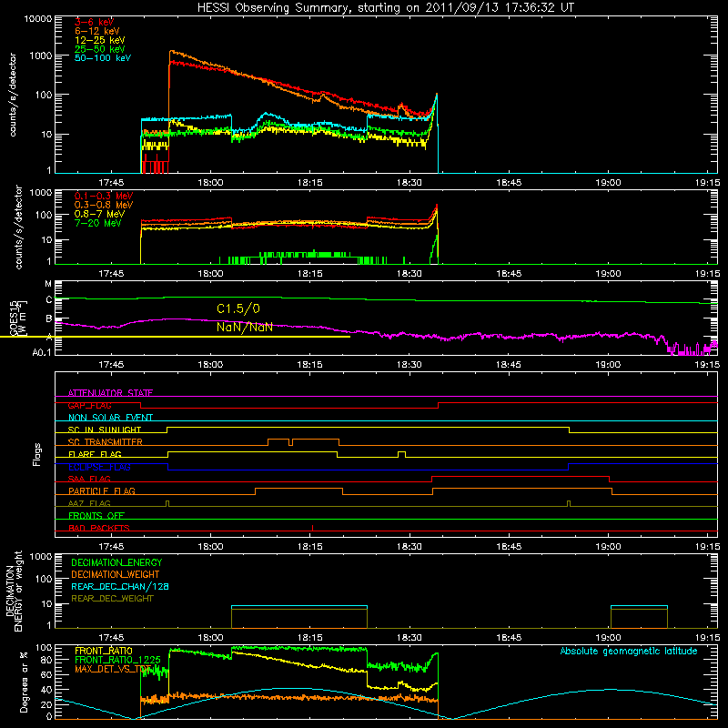The height and width of the screenshot is (728, 728).
Task: Click the 19:15 time label under Flags panel
Action: 708,547
